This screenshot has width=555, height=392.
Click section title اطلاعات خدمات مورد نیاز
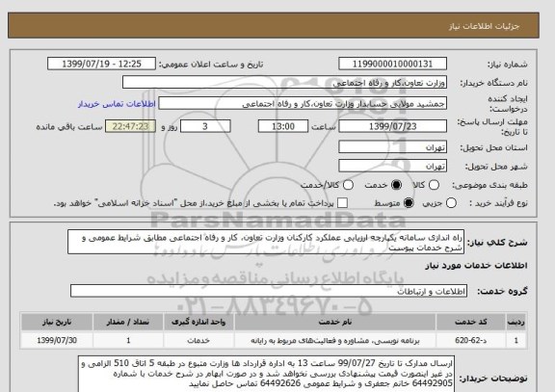click(476, 265)
